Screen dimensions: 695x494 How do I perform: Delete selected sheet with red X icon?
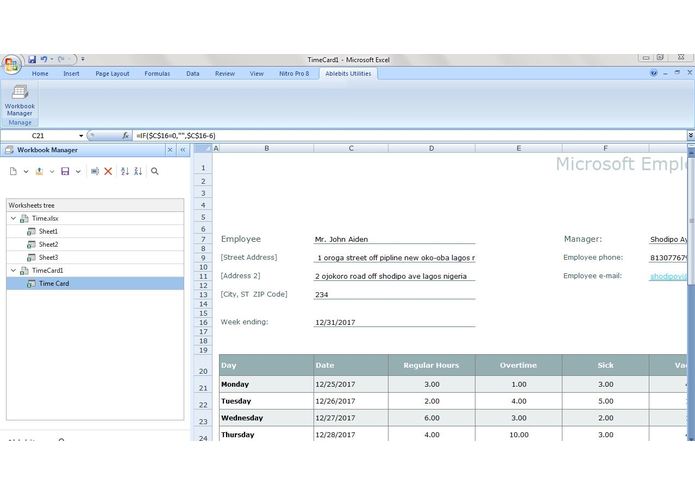[108, 171]
